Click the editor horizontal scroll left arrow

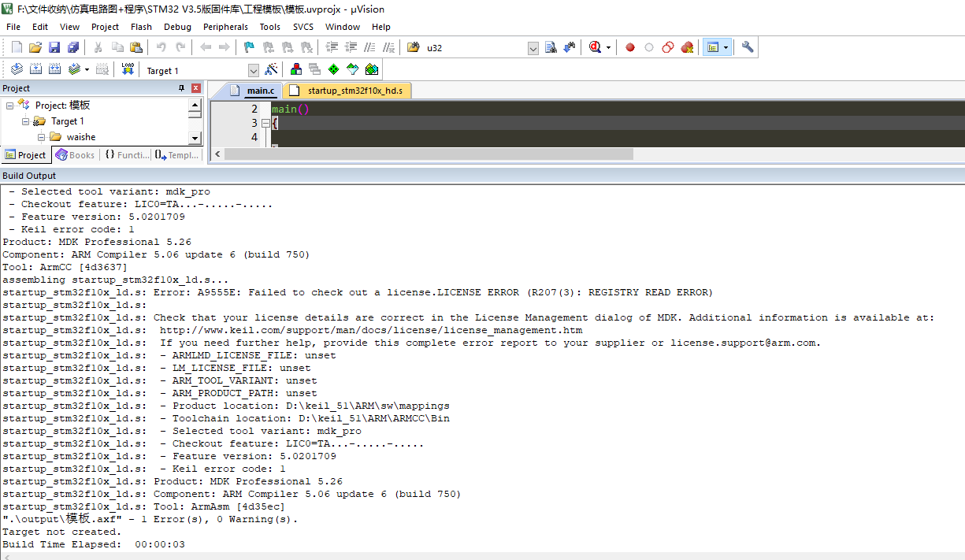click(217, 154)
